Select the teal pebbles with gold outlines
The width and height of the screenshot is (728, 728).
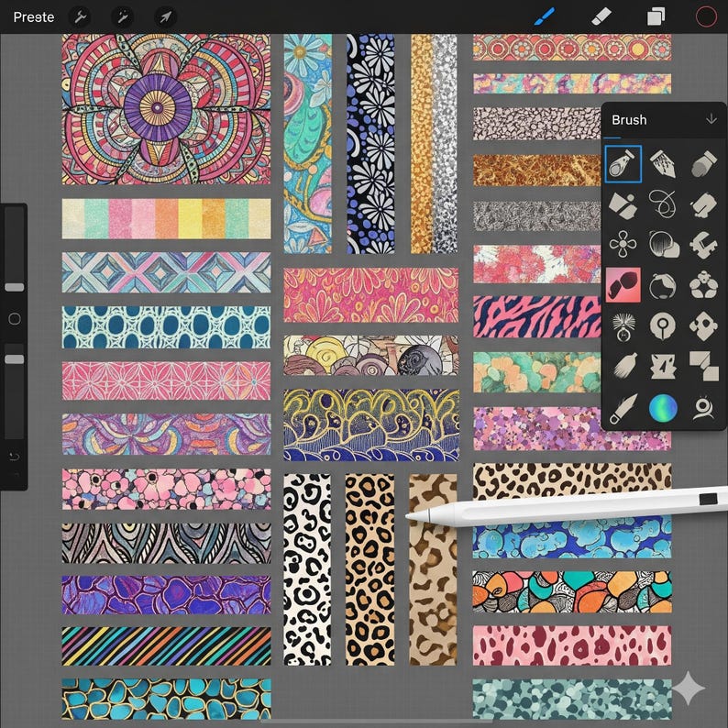(x=166, y=699)
